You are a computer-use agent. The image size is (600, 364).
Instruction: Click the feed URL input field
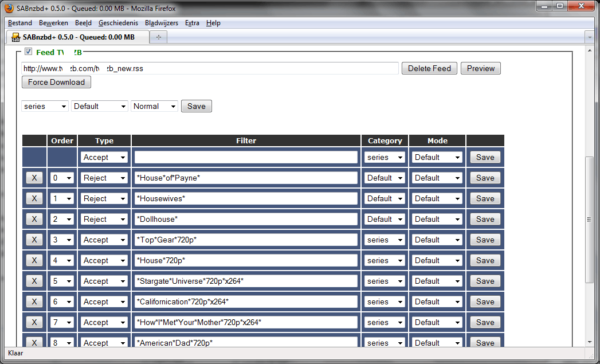[x=210, y=69]
